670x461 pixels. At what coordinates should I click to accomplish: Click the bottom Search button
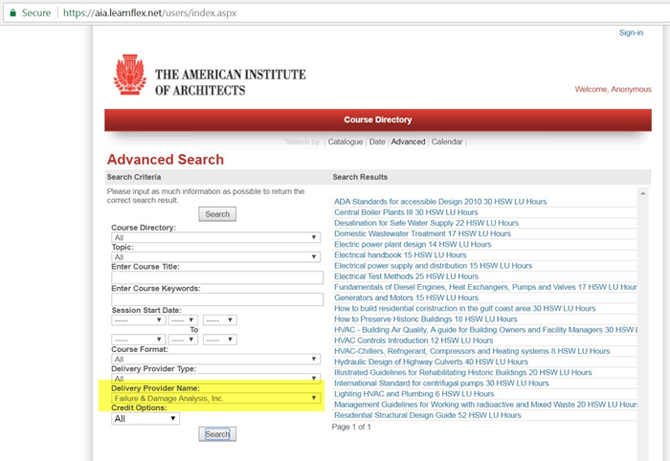[x=217, y=434]
